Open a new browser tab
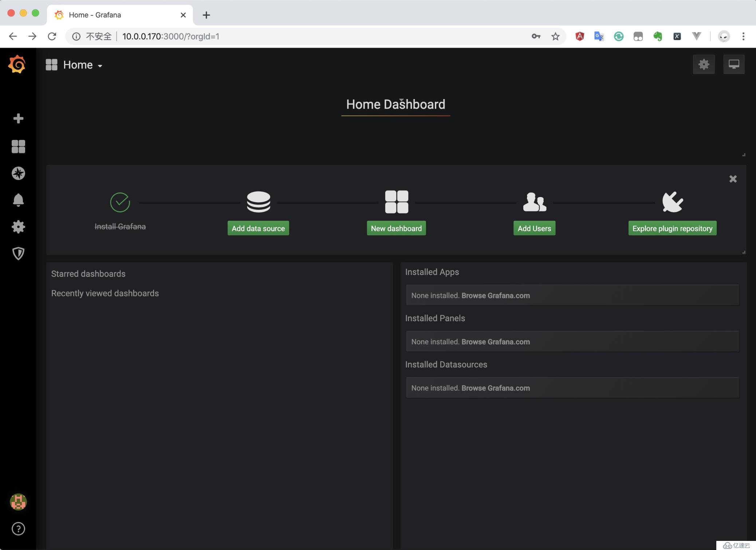This screenshot has width=756, height=550. [206, 15]
